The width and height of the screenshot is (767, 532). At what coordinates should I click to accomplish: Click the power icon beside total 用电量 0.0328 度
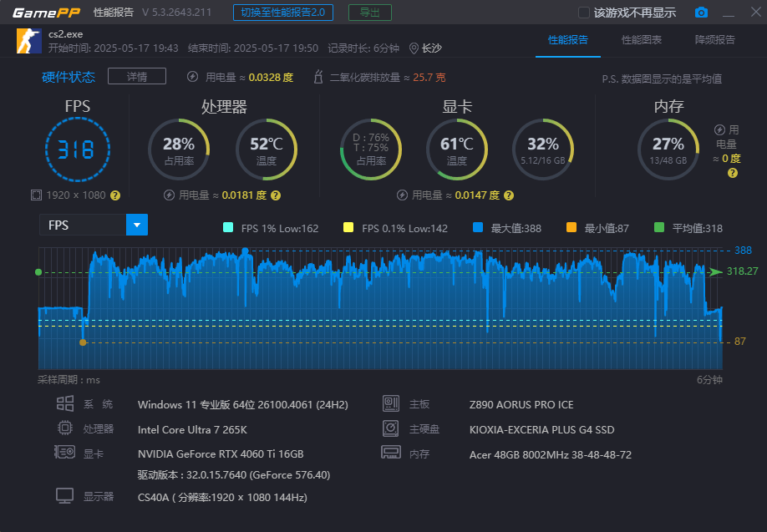click(x=193, y=77)
